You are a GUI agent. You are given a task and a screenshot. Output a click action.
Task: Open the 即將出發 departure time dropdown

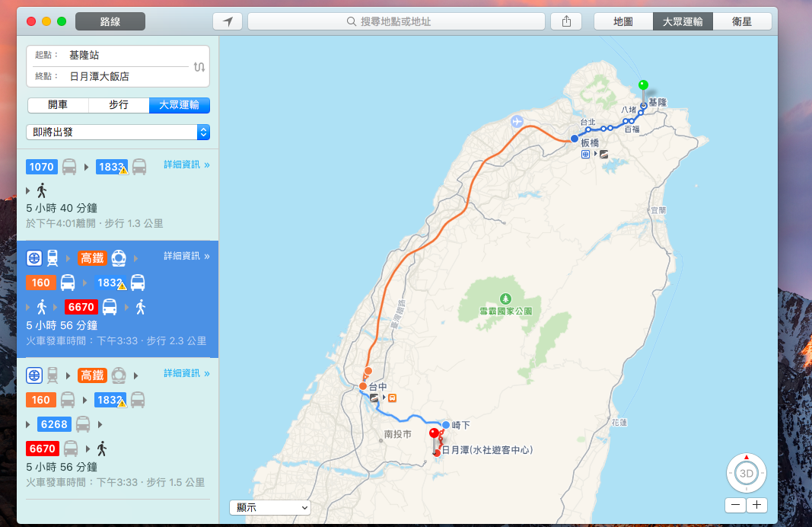(118, 133)
